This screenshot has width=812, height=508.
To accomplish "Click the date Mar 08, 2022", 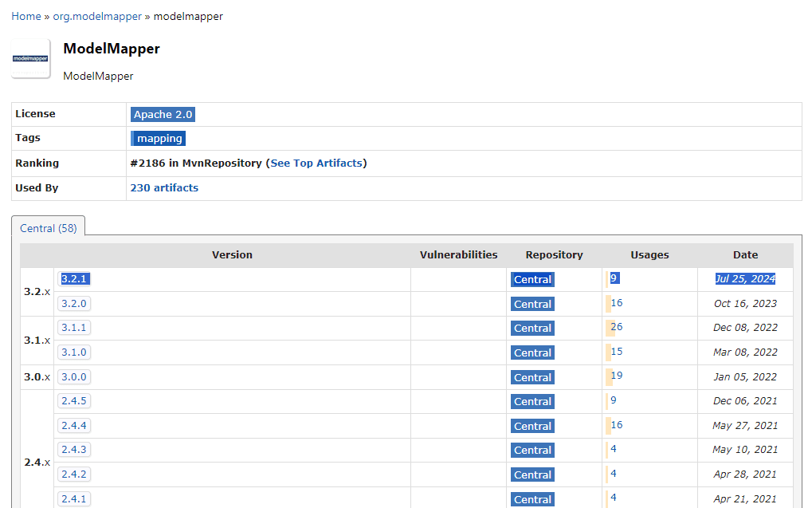I will coord(745,352).
